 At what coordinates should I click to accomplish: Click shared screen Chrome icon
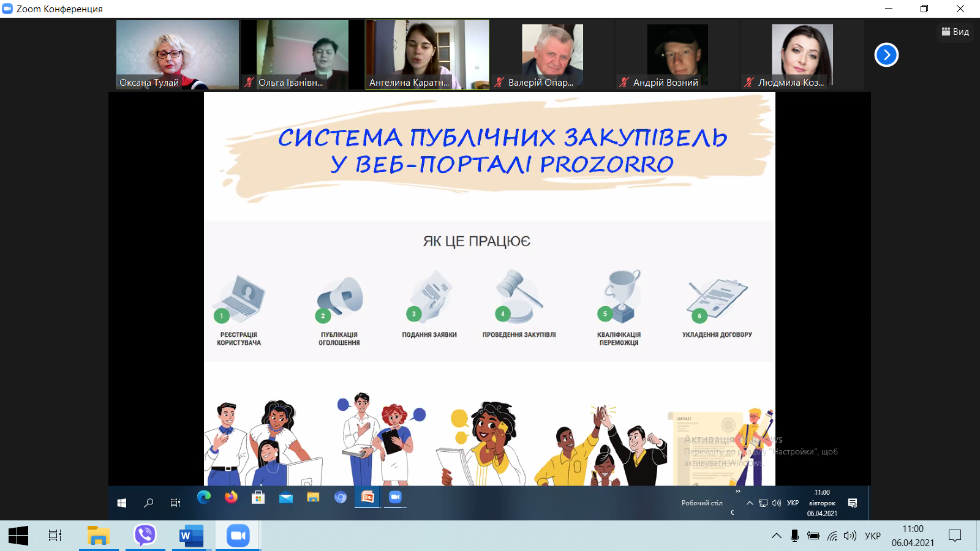[x=341, y=497]
